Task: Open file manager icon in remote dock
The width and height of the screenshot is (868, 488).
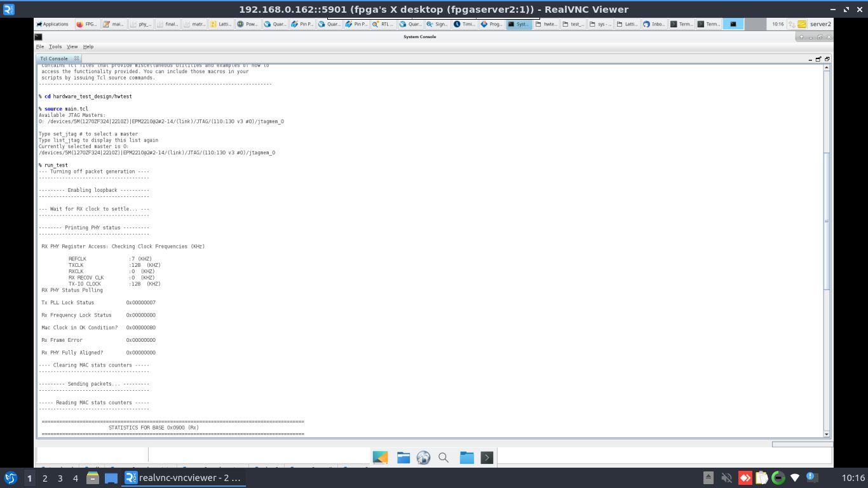Action: tap(403, 457)
